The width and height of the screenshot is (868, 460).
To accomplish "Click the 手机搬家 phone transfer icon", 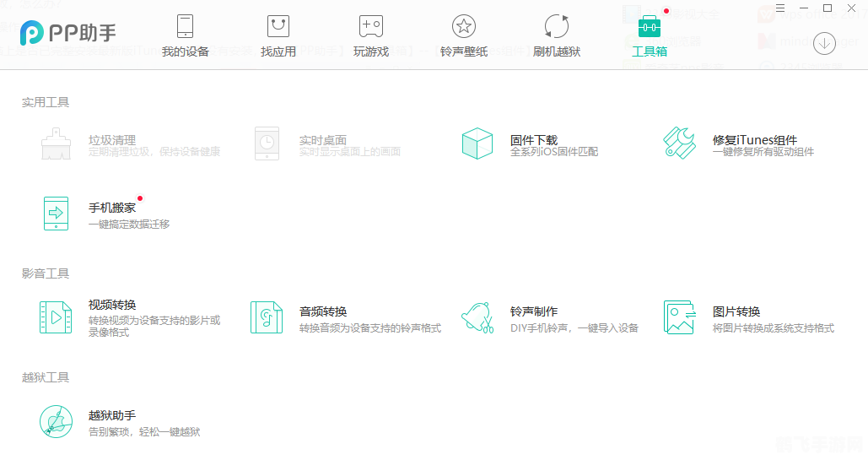I will point(56,214).
